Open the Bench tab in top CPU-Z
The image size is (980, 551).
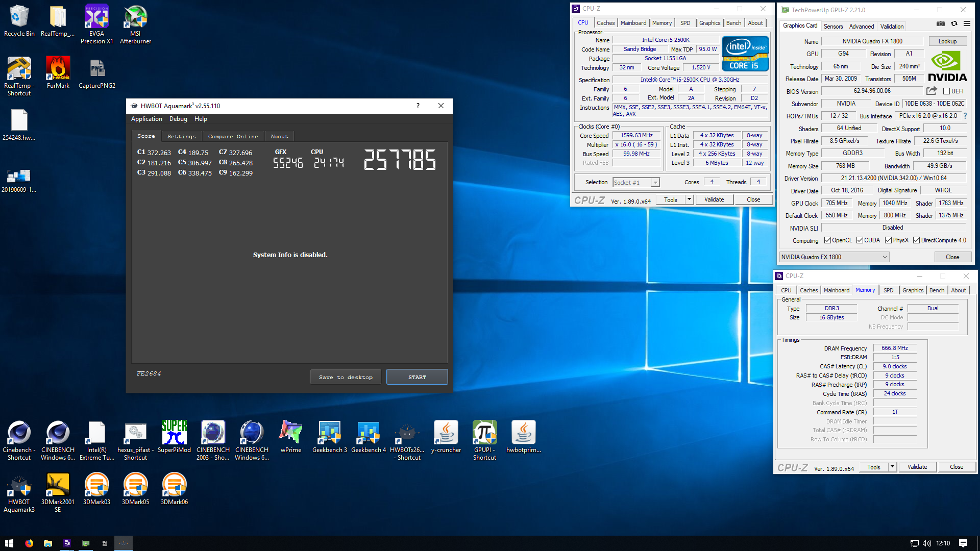733,23
